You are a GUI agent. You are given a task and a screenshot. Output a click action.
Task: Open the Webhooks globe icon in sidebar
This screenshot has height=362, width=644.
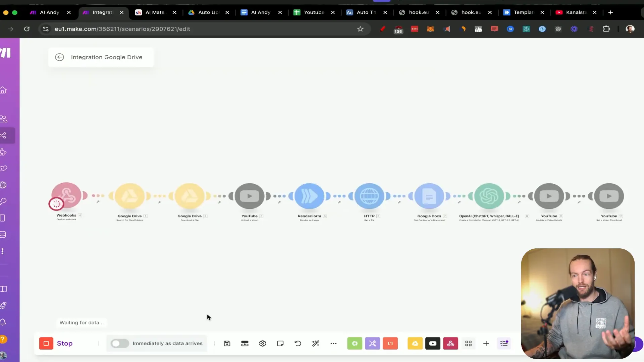pyautogui.click(x=3, y=185)
